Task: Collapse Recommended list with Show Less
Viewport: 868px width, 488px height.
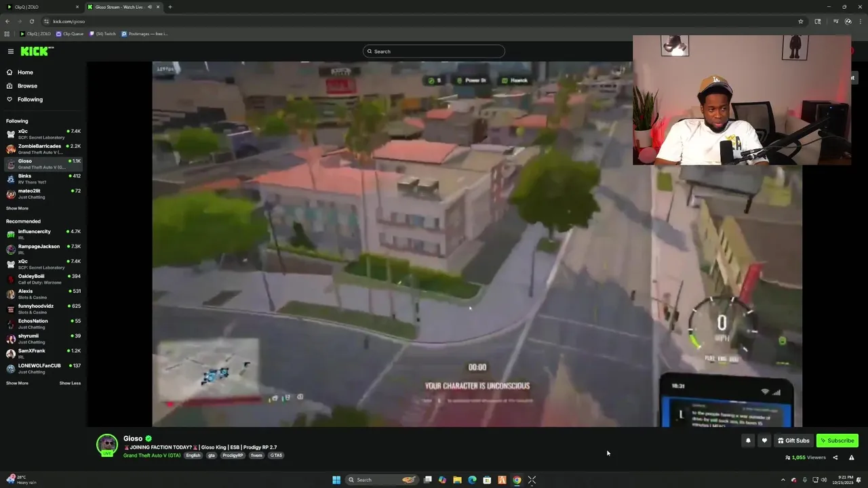Action: pos(70,384)
